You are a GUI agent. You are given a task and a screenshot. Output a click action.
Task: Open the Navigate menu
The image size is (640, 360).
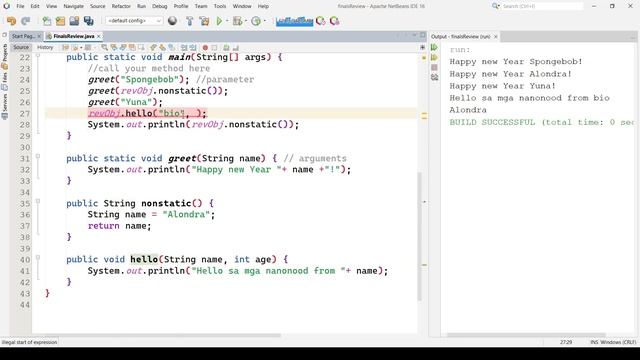73,6
